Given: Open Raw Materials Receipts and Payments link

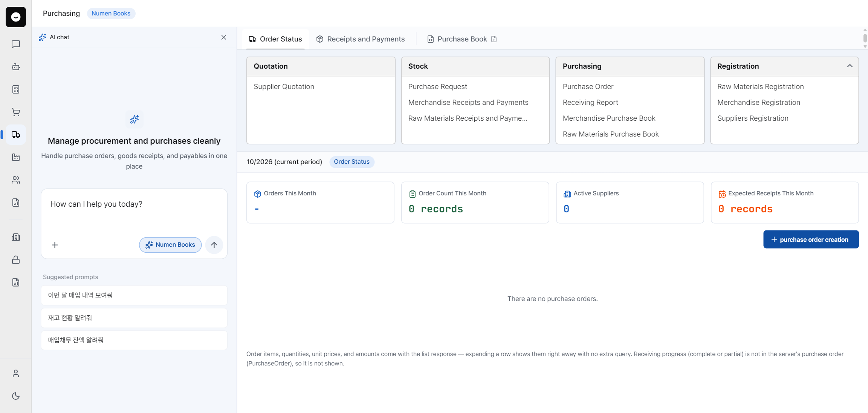Looking at the screenshot, I should coord(468,118).
